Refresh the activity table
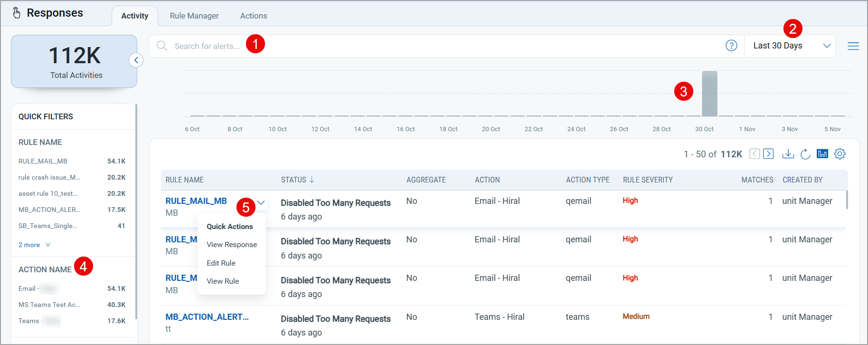This screenshot has height=345, width=868. click(805, 154)
